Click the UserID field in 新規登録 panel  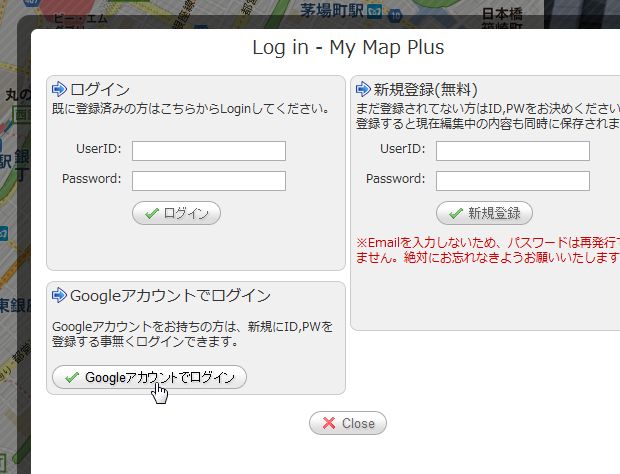tap(513, 151)
